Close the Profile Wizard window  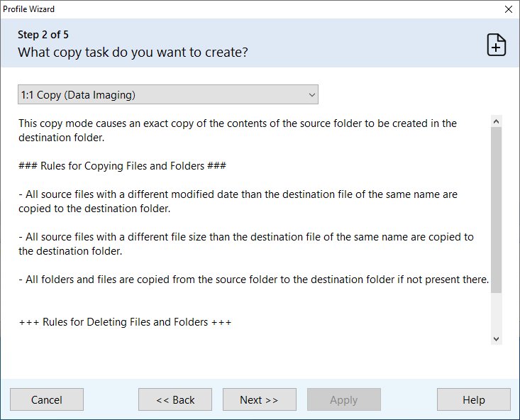point(508,9)
